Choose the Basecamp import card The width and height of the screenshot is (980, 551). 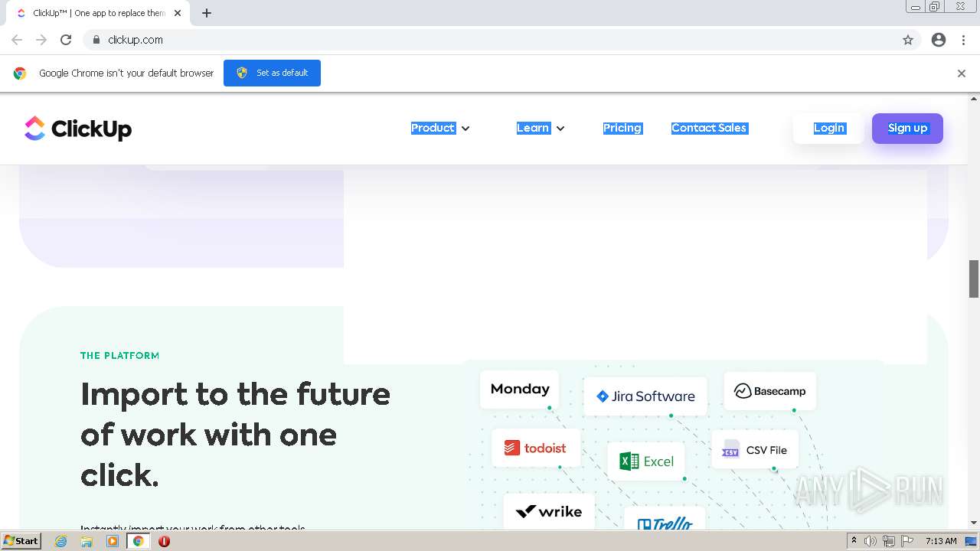[769, 391]
